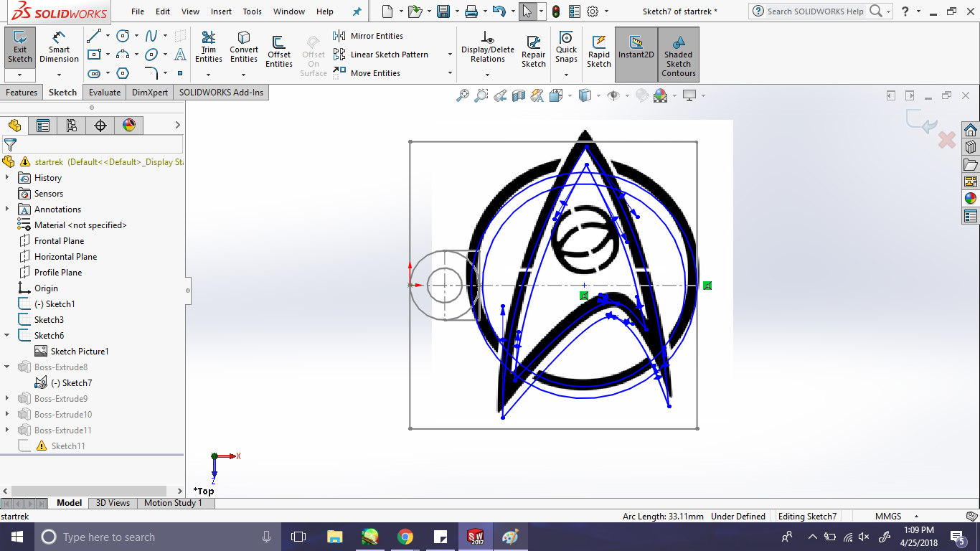Click Convert Entities tool
Viewport: 980px width, 551px height.
244,47
